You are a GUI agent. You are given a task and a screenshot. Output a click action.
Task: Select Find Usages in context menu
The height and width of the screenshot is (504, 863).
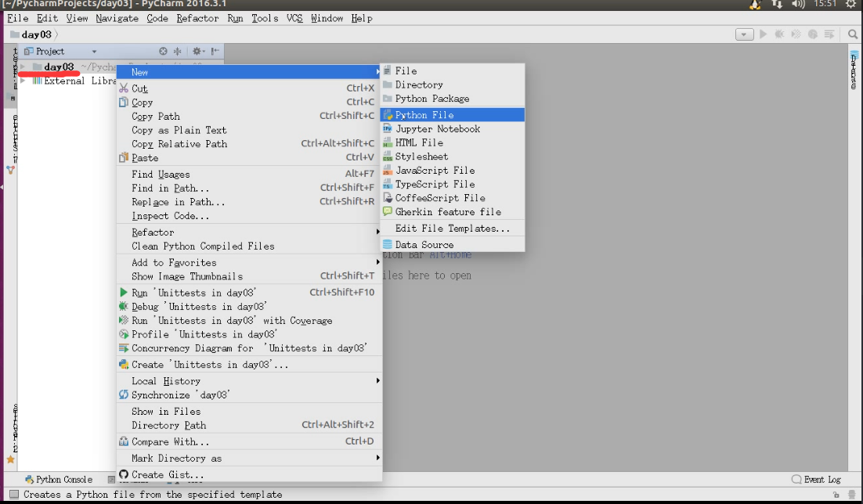click(x=249, y=174)
